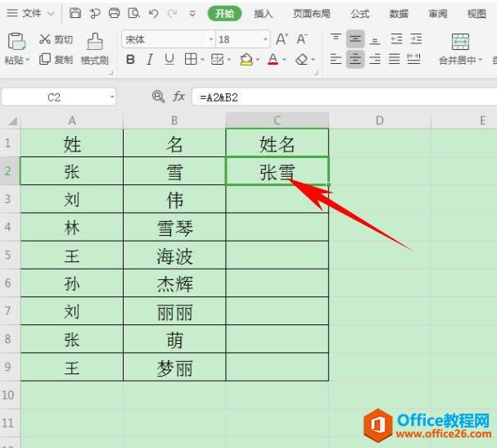This screenshot has width=497, height=448.
Task: Expand the Paste options arrow
Action: click(28, 60)
